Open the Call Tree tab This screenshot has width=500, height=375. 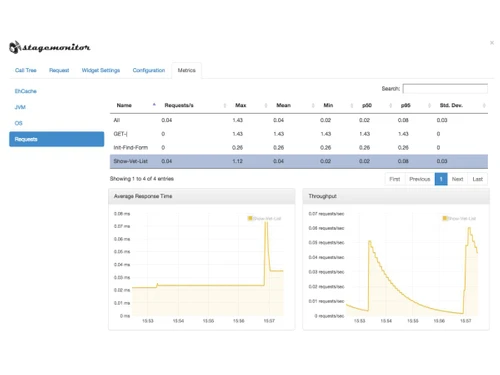coord(26,70)
